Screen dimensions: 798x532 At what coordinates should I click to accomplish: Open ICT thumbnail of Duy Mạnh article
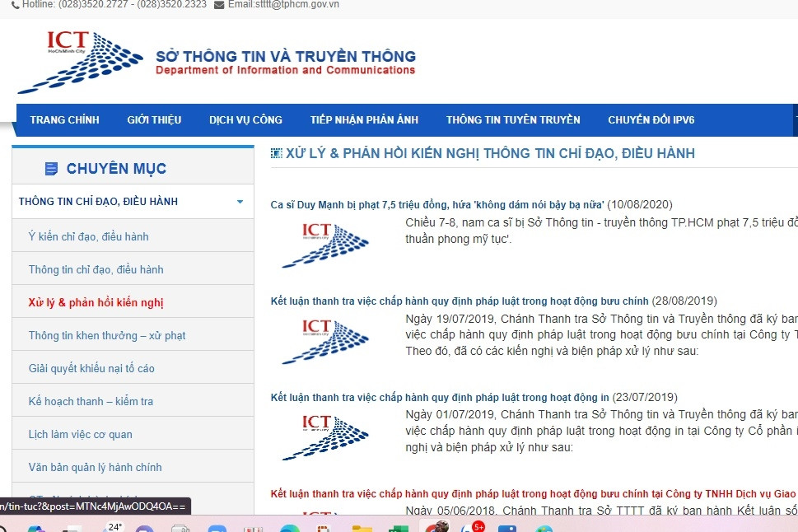324,245
